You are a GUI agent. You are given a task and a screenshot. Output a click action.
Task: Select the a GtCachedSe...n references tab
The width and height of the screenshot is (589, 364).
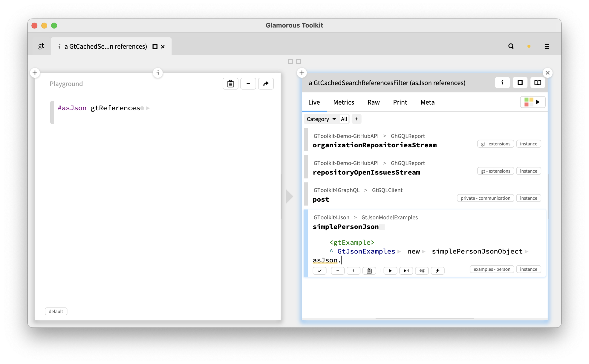pos(106,47)
